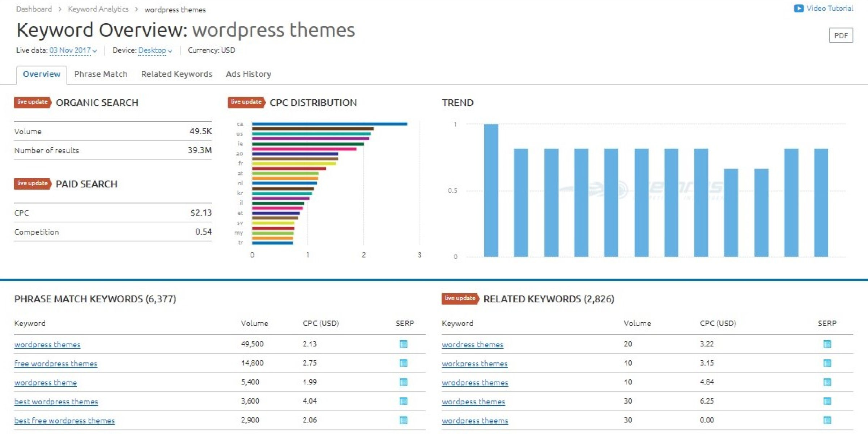This screenshot has width=868, height=434.
Task: Click the CPC (USD) header in Phrase Match table
Action: point(321,323)
